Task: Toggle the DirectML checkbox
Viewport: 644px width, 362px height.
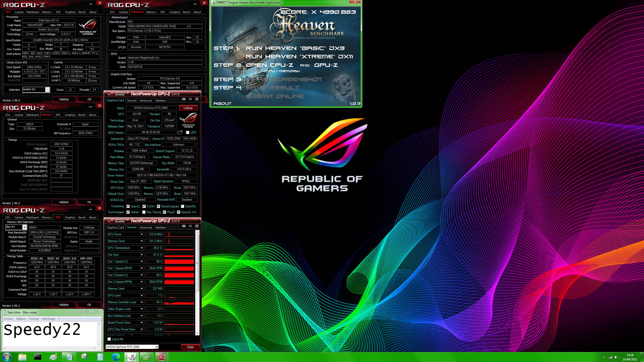Action: point(183,206)
